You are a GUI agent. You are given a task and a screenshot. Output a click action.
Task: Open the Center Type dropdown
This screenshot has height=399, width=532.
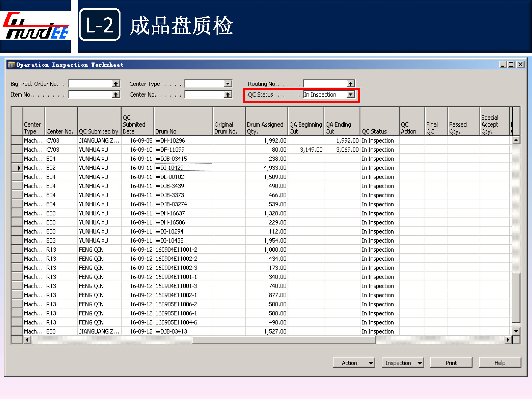coord(228,84)
